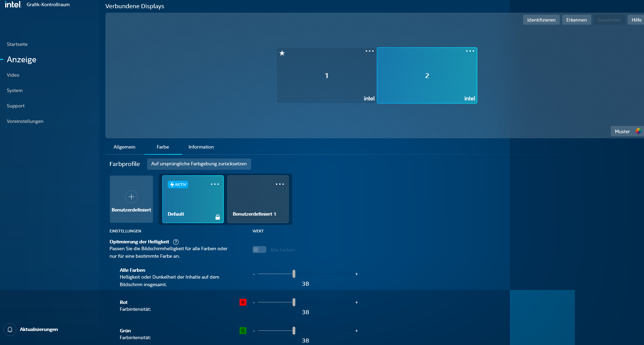Click the Alle Farben brightness slider handle
The image size is (644, 345).
coord(294,274)
